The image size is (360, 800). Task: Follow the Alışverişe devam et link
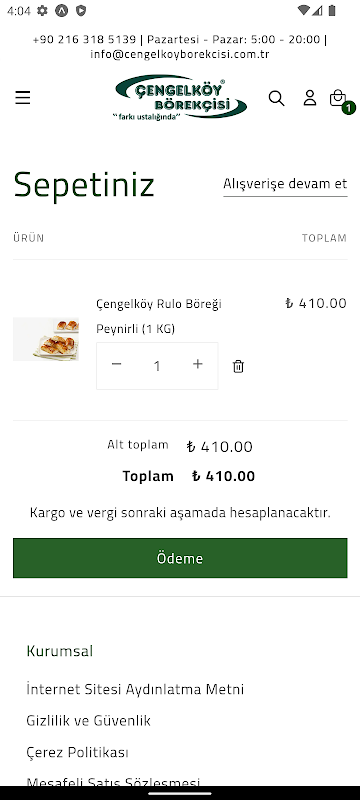point(285,184)
